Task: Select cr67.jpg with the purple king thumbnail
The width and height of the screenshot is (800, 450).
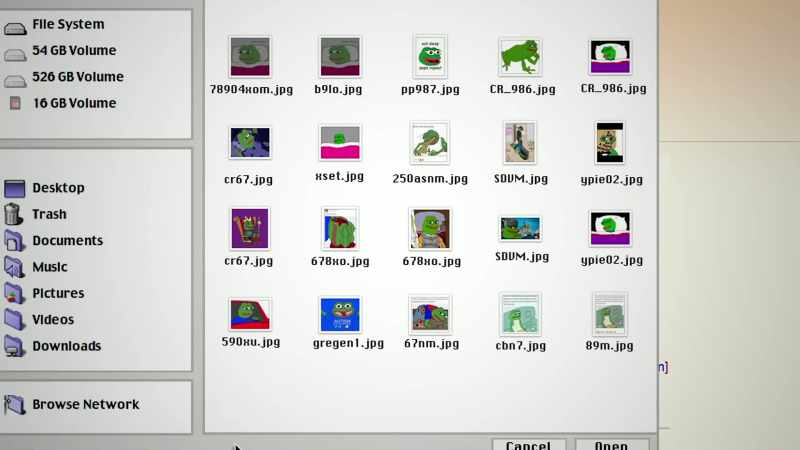Action: point(249,229)
